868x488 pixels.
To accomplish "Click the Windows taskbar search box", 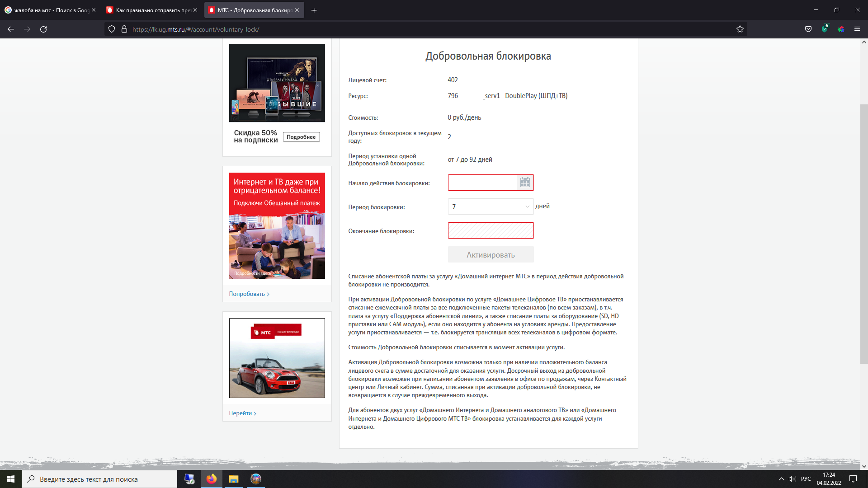I will pos(99,479).
